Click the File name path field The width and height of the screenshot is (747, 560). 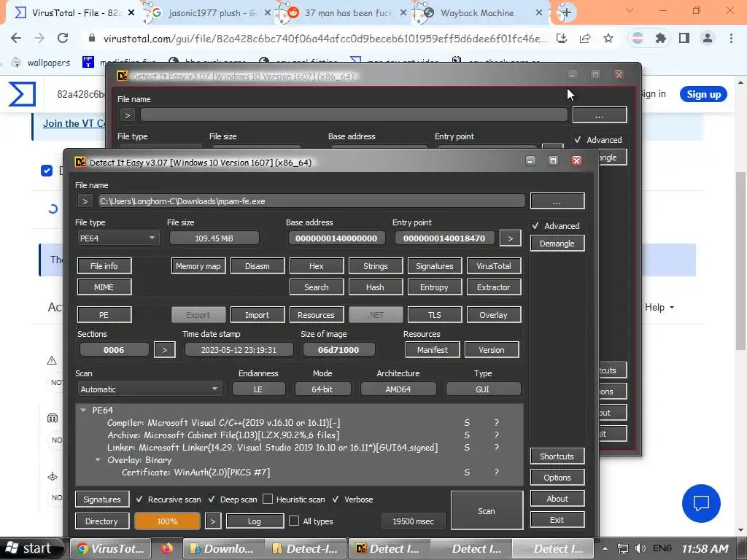(311, 201)
